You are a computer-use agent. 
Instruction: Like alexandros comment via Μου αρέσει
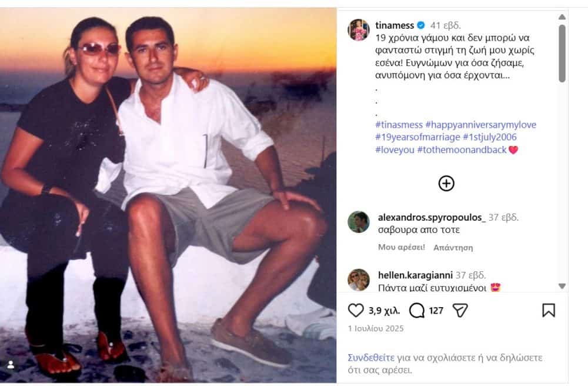coord(401,247)
